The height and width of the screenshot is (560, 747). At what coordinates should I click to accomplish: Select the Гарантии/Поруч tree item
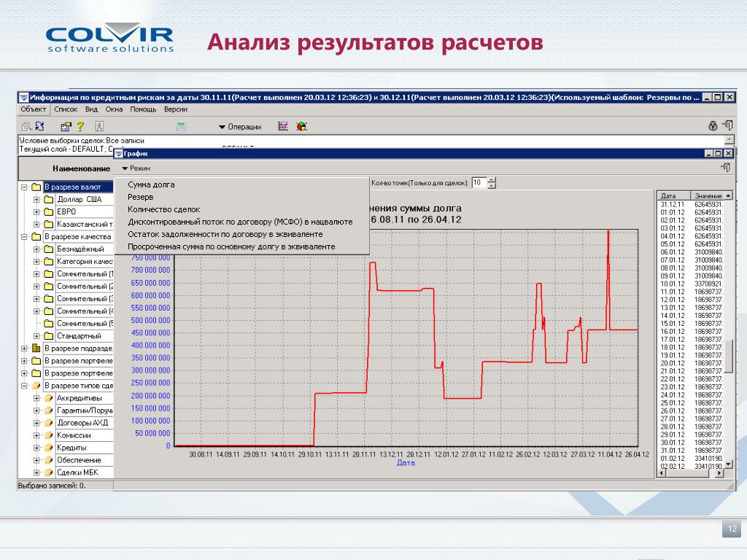(x=85, y=411)
